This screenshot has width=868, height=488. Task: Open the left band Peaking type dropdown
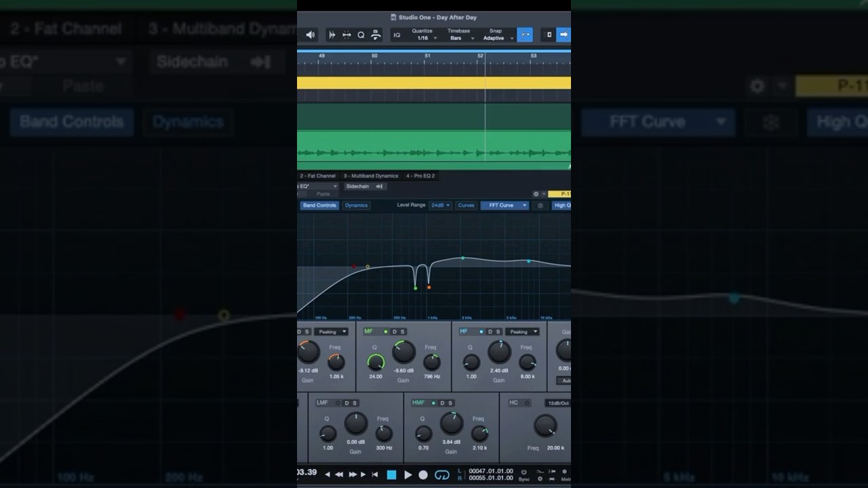[332, 331]
